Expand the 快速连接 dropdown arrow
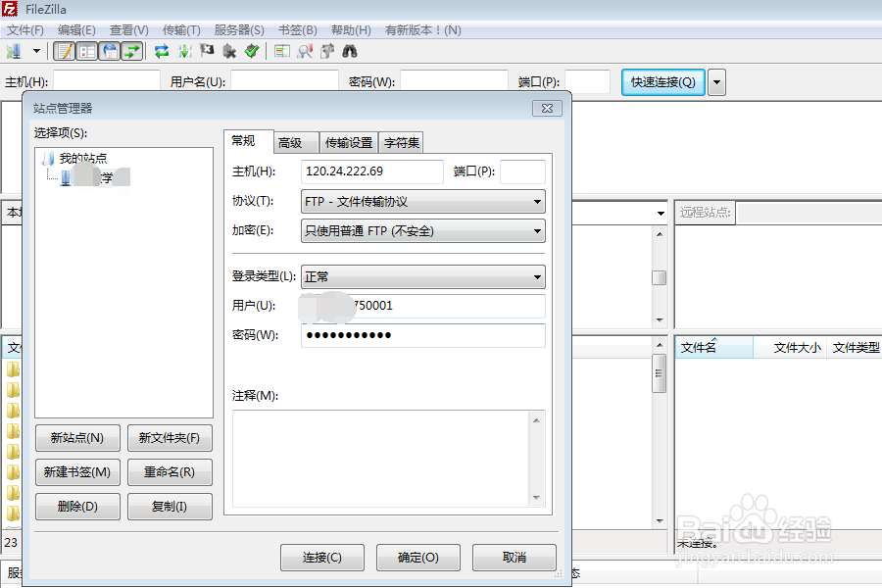882x588 pixels. (x=716, y=82)
